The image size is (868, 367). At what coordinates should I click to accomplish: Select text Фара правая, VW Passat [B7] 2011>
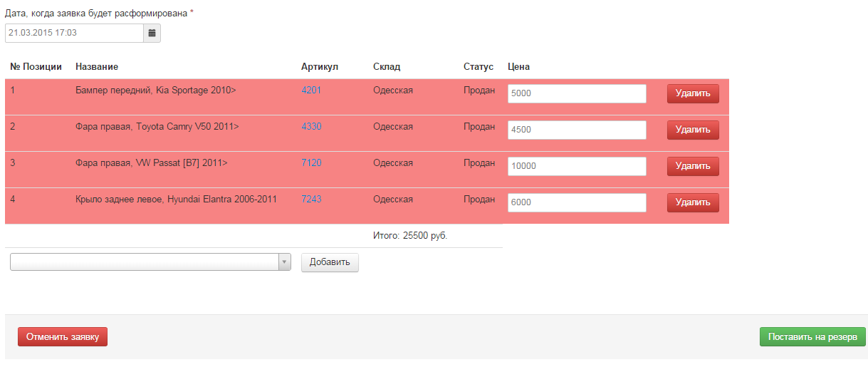pos(152,163)
